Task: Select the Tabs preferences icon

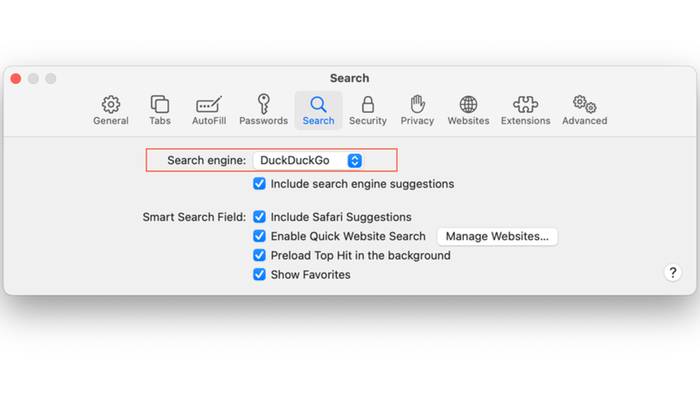Action: 159,105
